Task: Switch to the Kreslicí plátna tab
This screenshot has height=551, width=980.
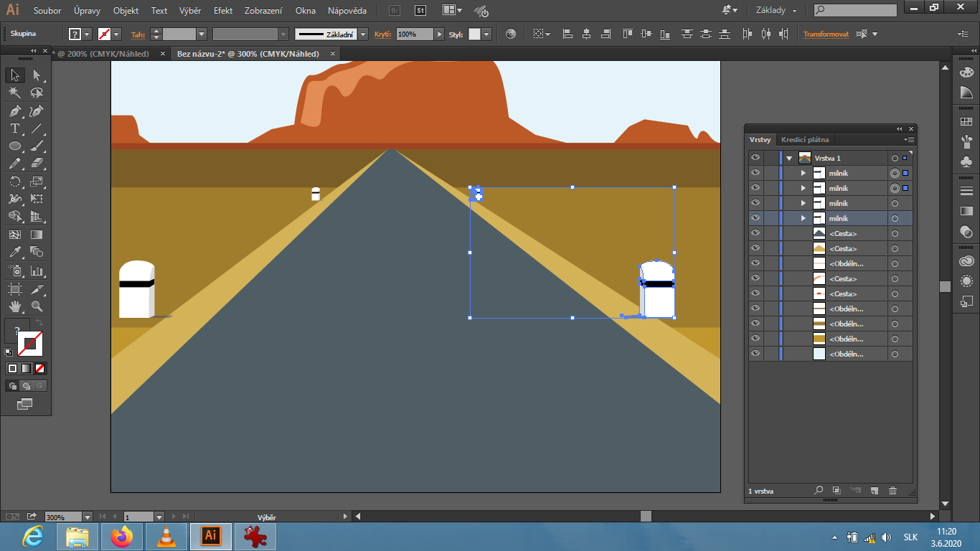Action: click(805, 140)
